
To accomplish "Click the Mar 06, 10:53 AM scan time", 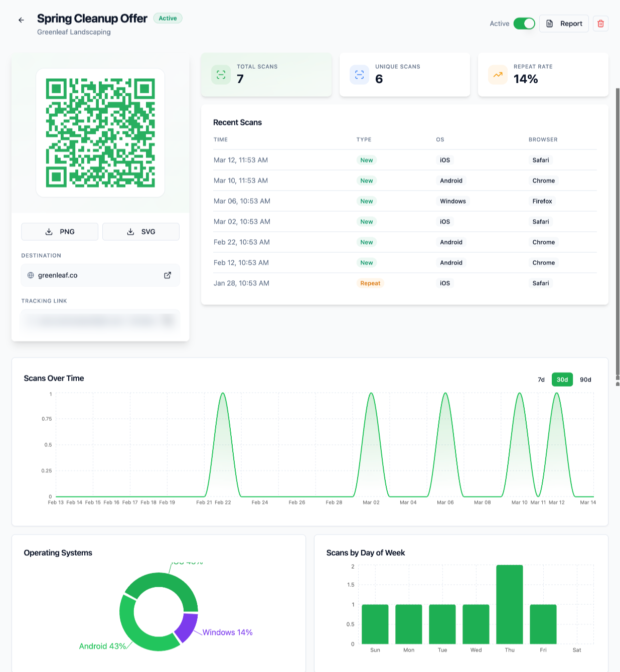I will pyautogui.click(x=242, y=201).
